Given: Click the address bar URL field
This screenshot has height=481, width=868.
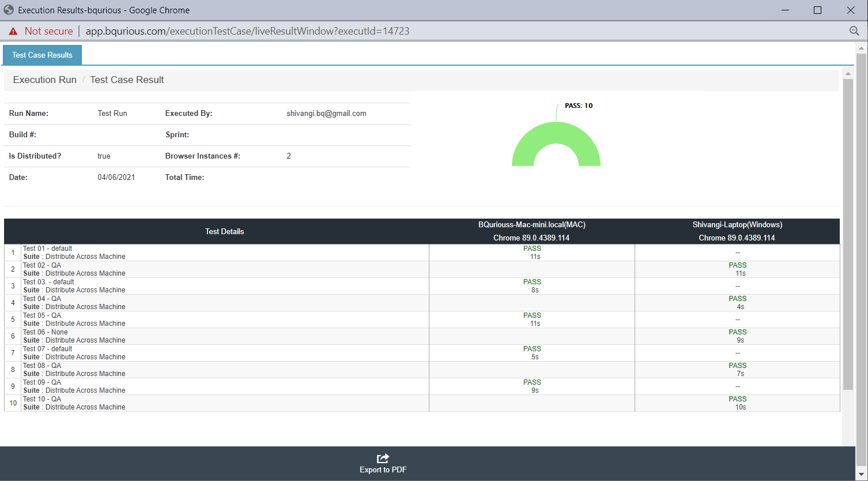Looking at the screenshot, I should [x=247, y=31].
